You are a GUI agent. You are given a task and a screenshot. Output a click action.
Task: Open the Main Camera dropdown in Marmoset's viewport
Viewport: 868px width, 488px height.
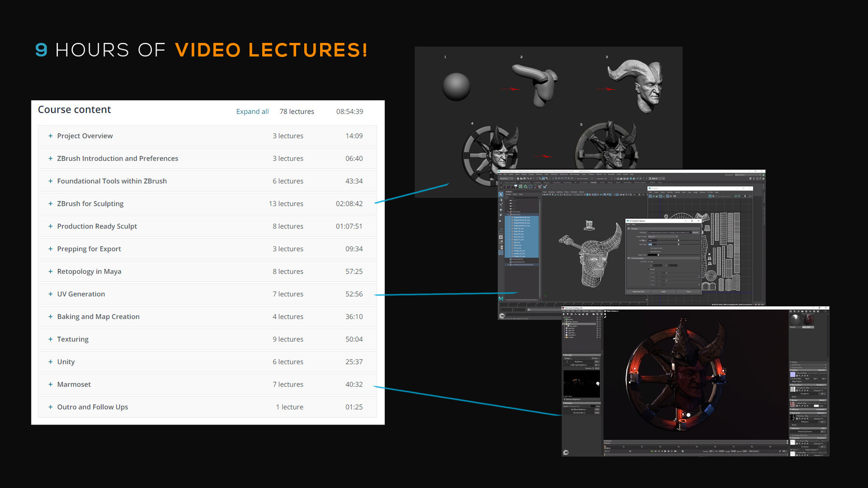[x=611, y=311]
